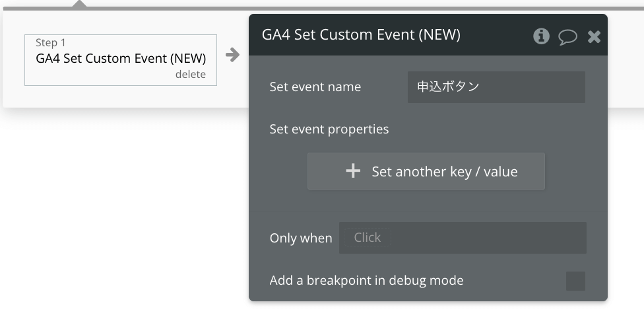Click the Only when label
Screen dimensions: 644x333
click(301, 238)
